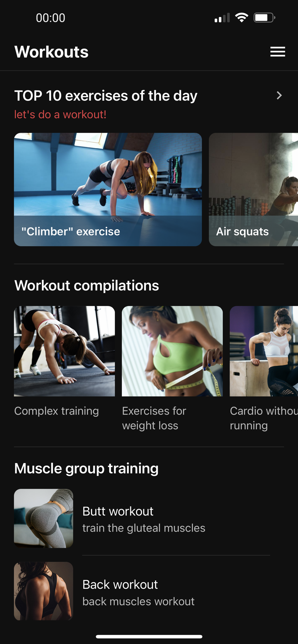Screen dimensions: 298x644
Task: Tap the Back workout thumbnail
Action: pyautogui.click(x=44, y=591)
